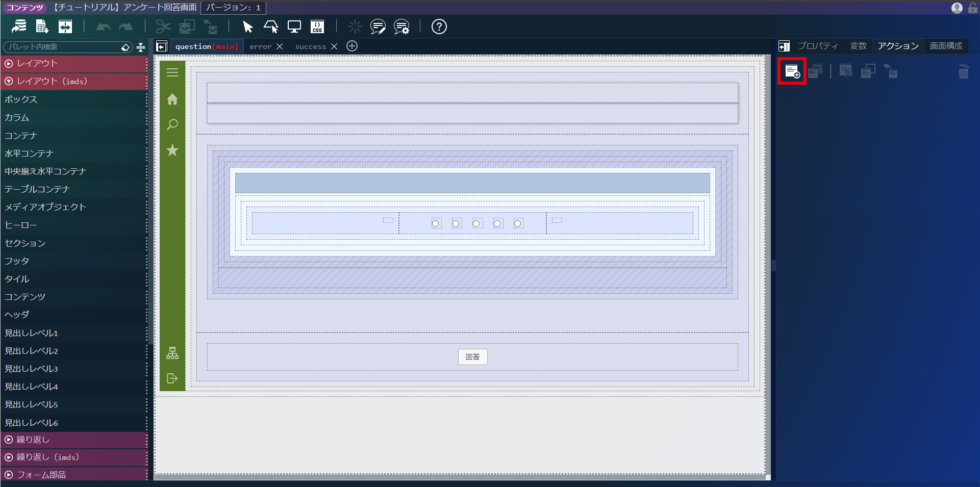Switch to the error tab
Screen dimensions: 980x487
[x=261, y=46]
